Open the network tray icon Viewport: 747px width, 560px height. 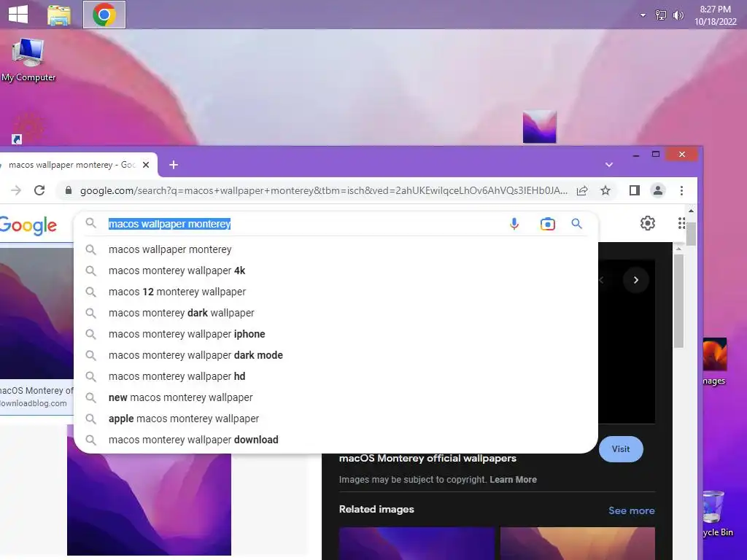point(661,15)
